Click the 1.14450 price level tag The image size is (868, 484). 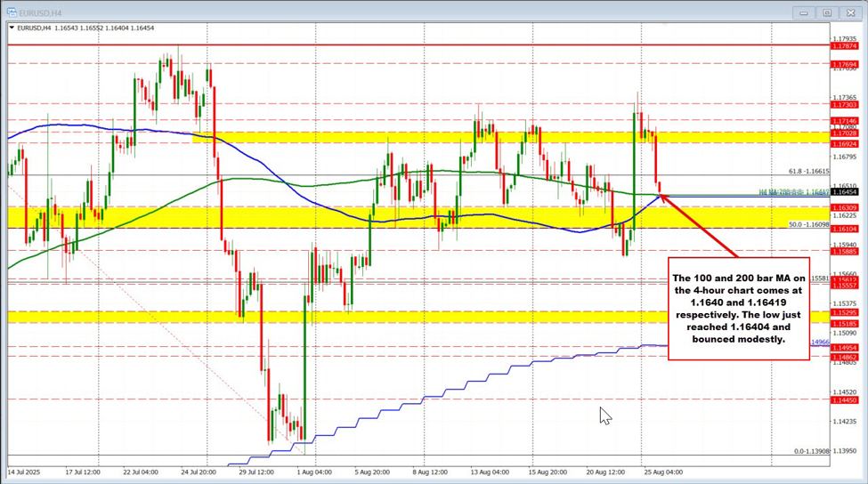844,400
